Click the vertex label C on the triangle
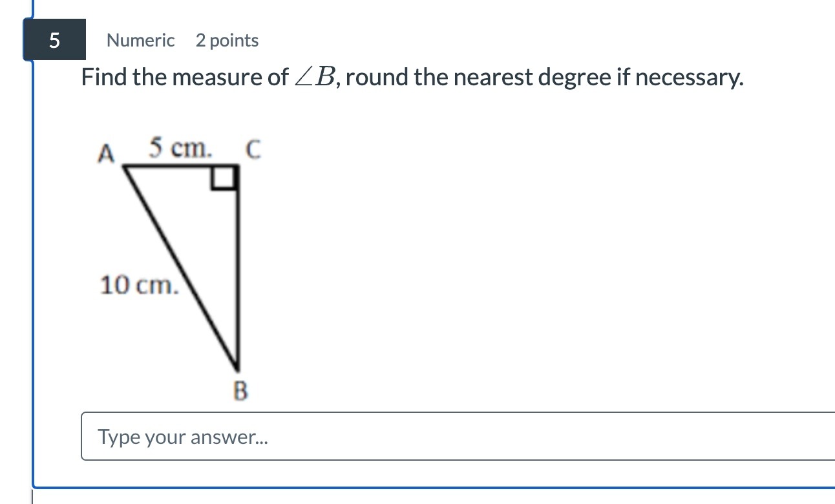This screenshot has width=835, height=504. (252, 151)
